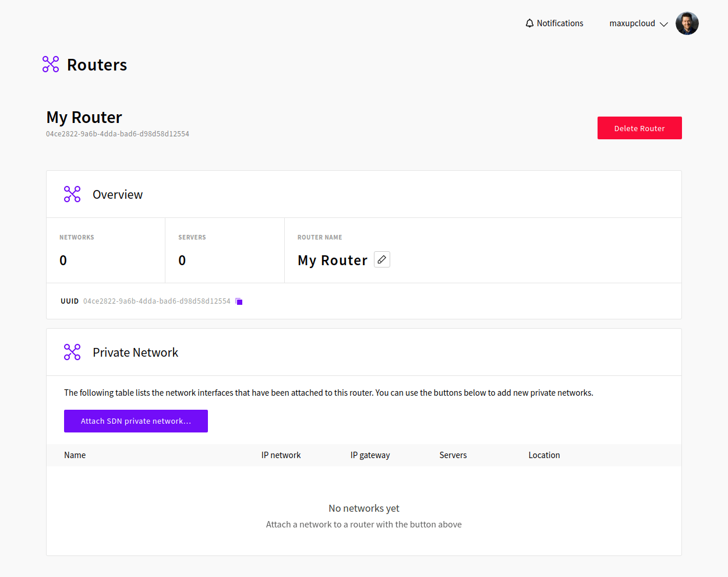The width and height of the screenshot is (728, 577).
Task: Click the Private Network section icon
Action: pyautogui.click(x=72, y=352)
